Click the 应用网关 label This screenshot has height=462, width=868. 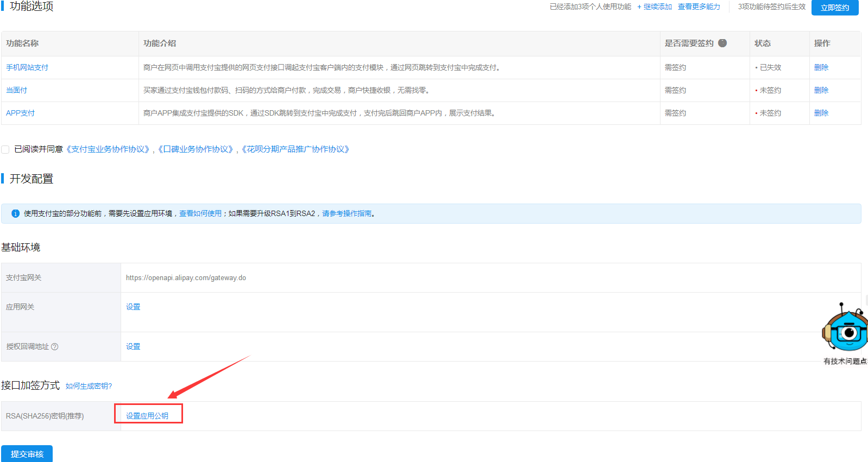pos(20,307)
